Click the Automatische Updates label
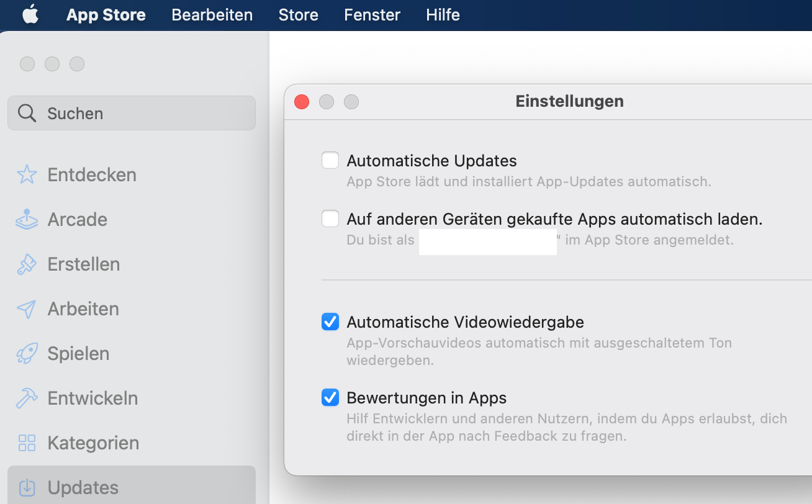Screen dimensions: 812x504 432,161
